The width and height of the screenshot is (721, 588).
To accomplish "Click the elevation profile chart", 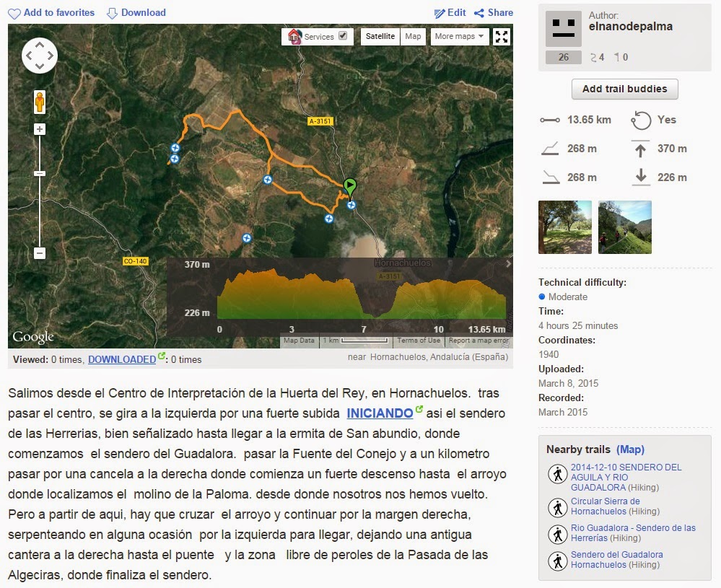I will point(362,294).
